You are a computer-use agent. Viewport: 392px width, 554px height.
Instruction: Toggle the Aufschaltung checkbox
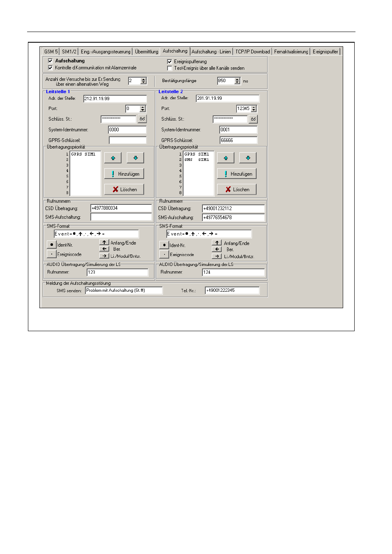[x=50, y=61]
